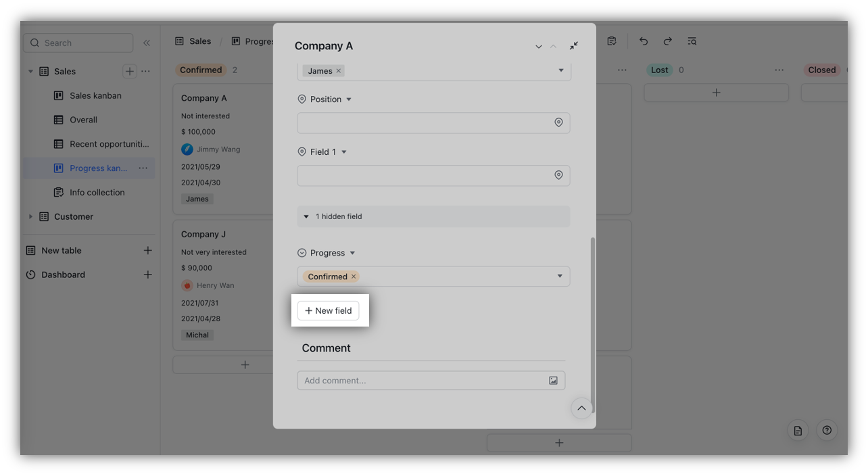Screen dimensions: 868x476
Task: Click the location pin in the Position field
Action: [558, 122]
